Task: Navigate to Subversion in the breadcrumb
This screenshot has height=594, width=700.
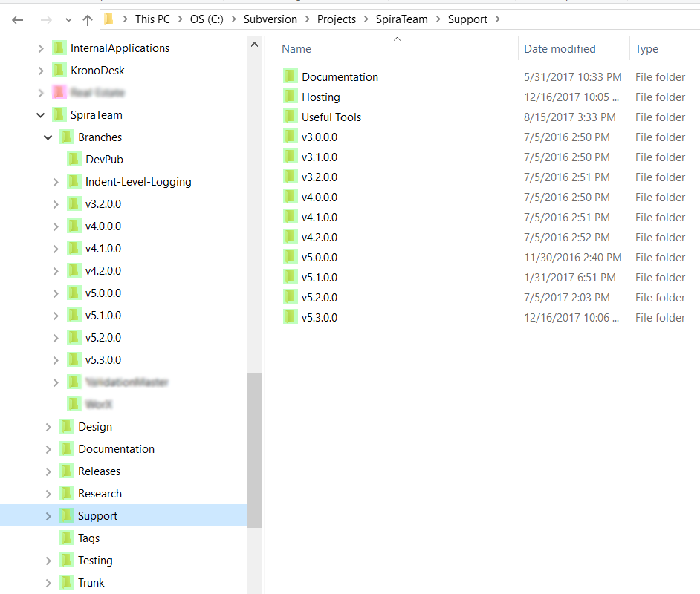Action: tap(270, 19)
